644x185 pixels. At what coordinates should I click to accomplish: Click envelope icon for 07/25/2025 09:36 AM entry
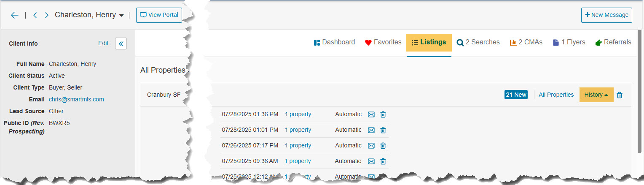371,161
